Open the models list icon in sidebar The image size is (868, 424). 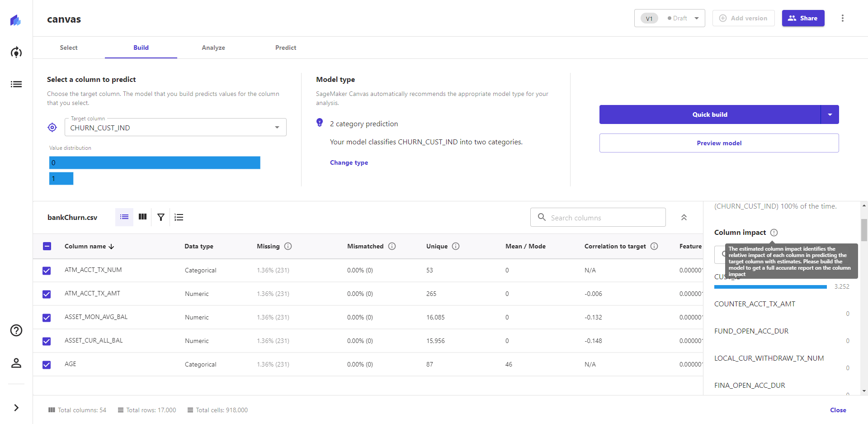coord(16,84)
